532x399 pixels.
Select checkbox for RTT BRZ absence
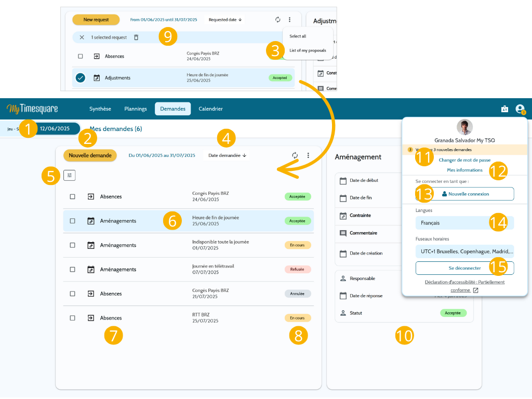(72, 318)
